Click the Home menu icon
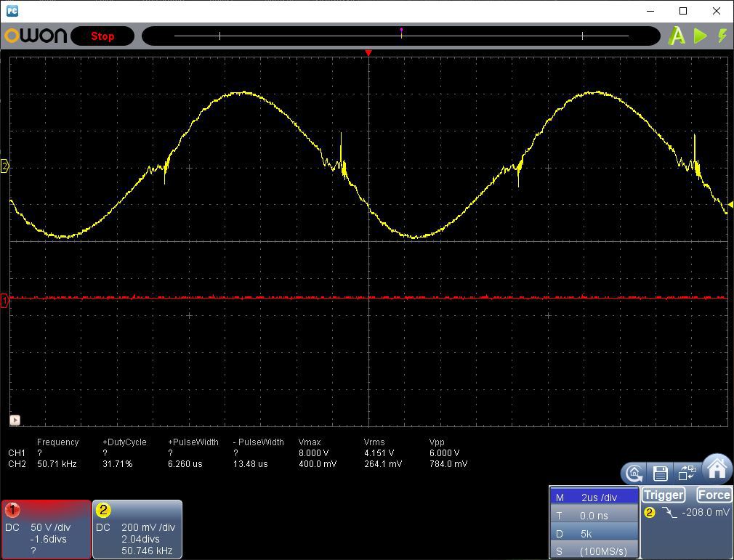Image resolution: width=734 pixels, height=560 pixels. pyautogui.click(x=717, y=468)
